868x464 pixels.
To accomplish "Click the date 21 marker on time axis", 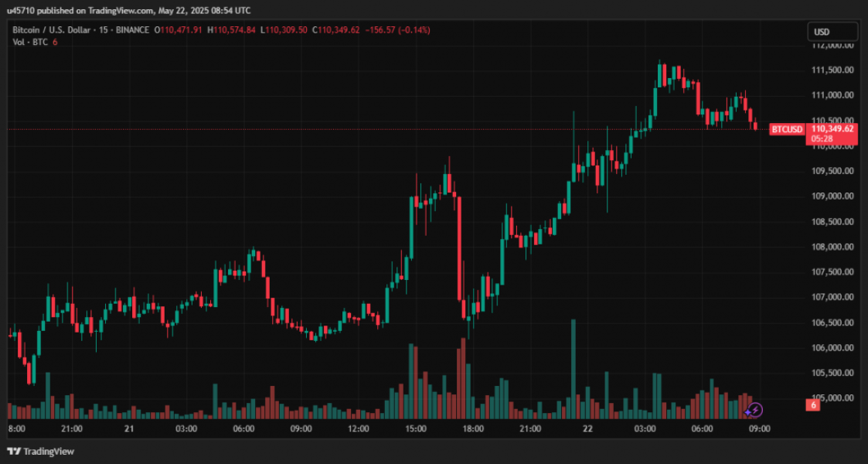I will [x=129, y=428].
